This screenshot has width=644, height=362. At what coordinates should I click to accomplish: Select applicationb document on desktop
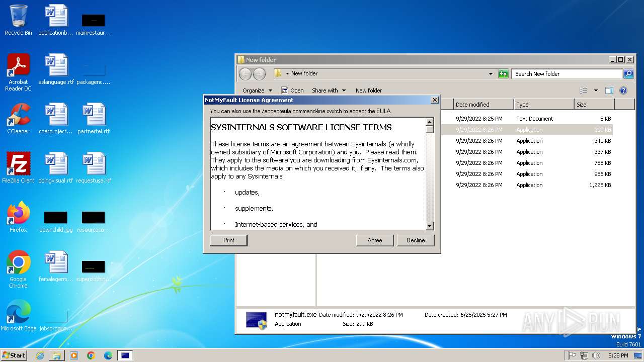tap(56, 20)
